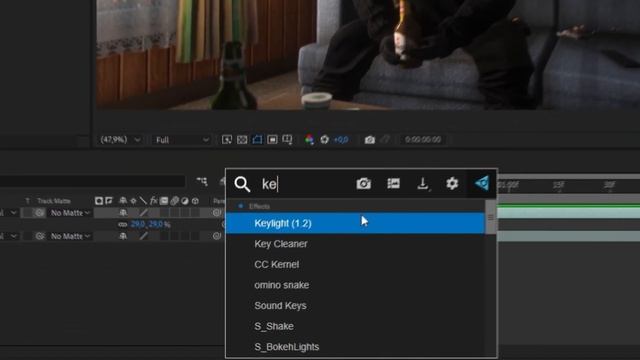
Task: Click second layer's parent pick whip spiral
Action: (217, 236)
